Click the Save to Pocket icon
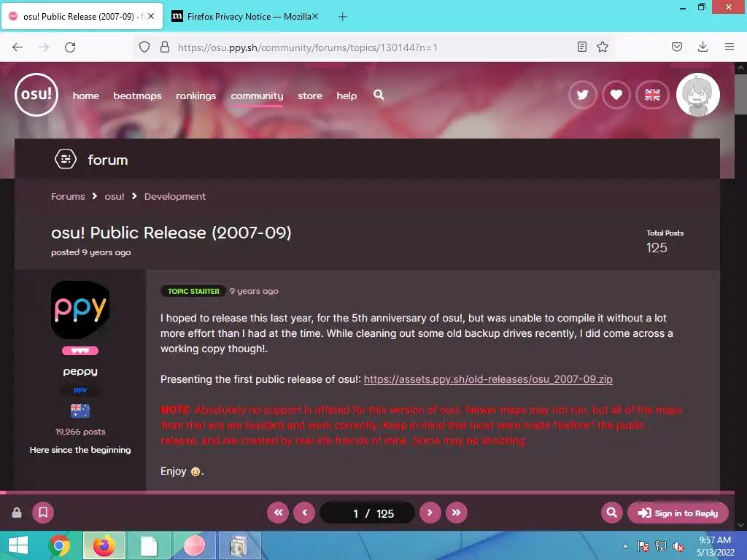 click(677, 47)
